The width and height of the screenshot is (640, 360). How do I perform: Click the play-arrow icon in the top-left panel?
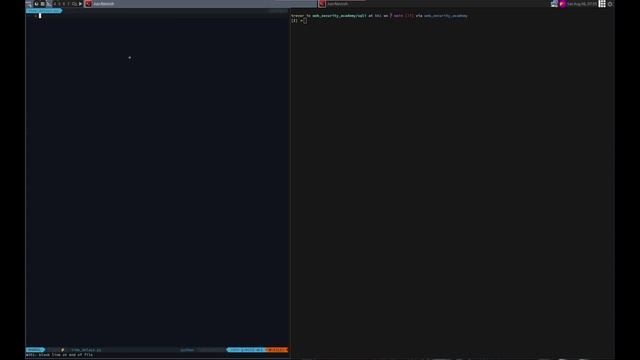coord(80,4)
